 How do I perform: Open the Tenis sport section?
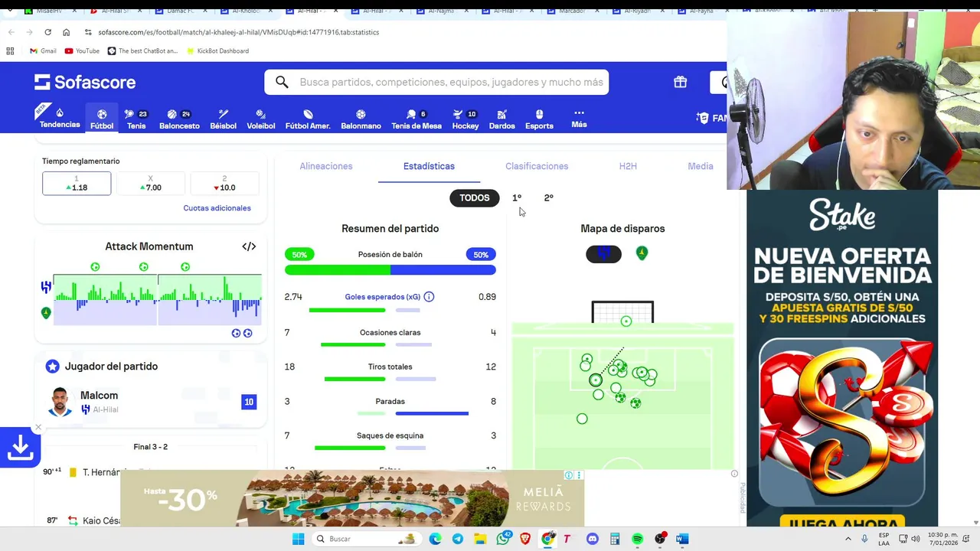pyautogui.click(x=136, y=119)
